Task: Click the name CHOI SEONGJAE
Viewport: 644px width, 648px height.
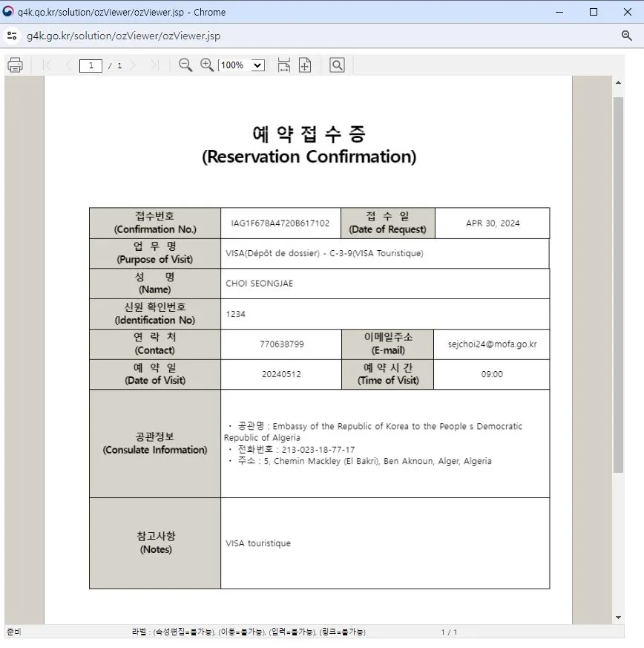Action: tap(259, 284)
